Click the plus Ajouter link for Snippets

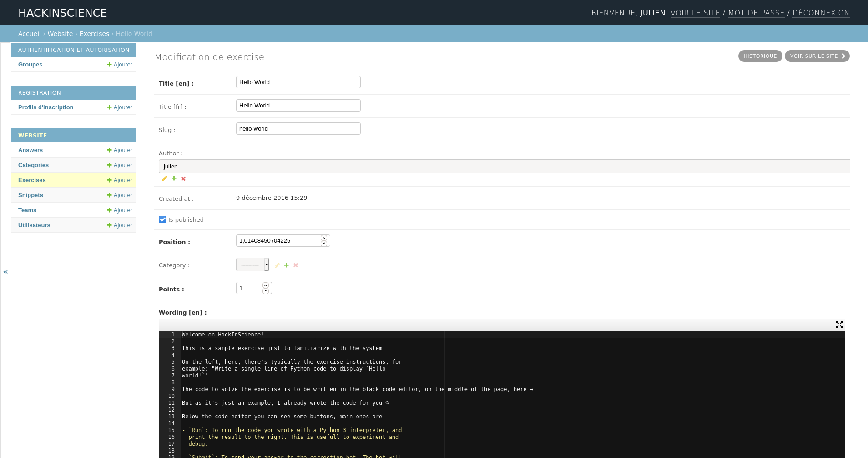120,195
